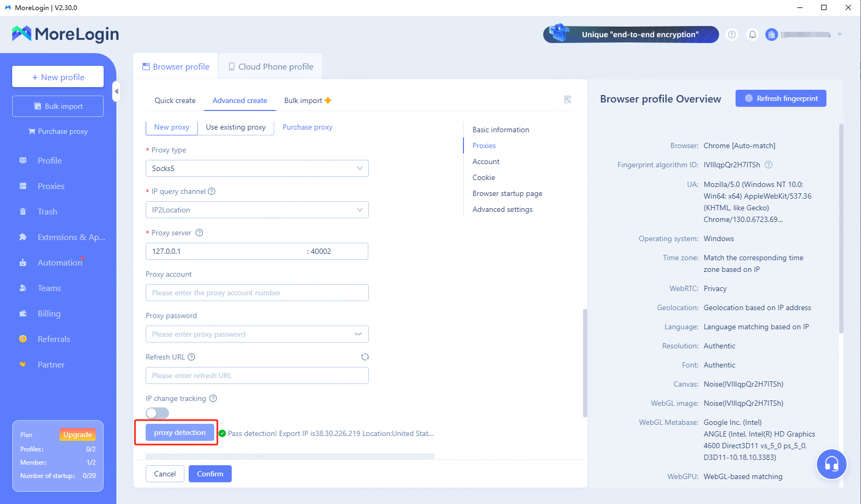Image resolution: width=861 pixels, height=504 pixels.
Task: Click the notification bell icon
Action: [753, 35]
